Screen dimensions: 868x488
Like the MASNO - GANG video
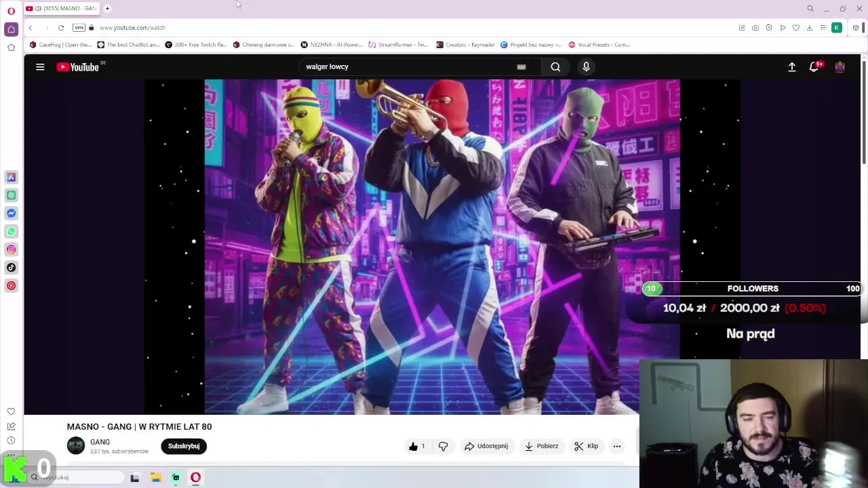[416, 446]
